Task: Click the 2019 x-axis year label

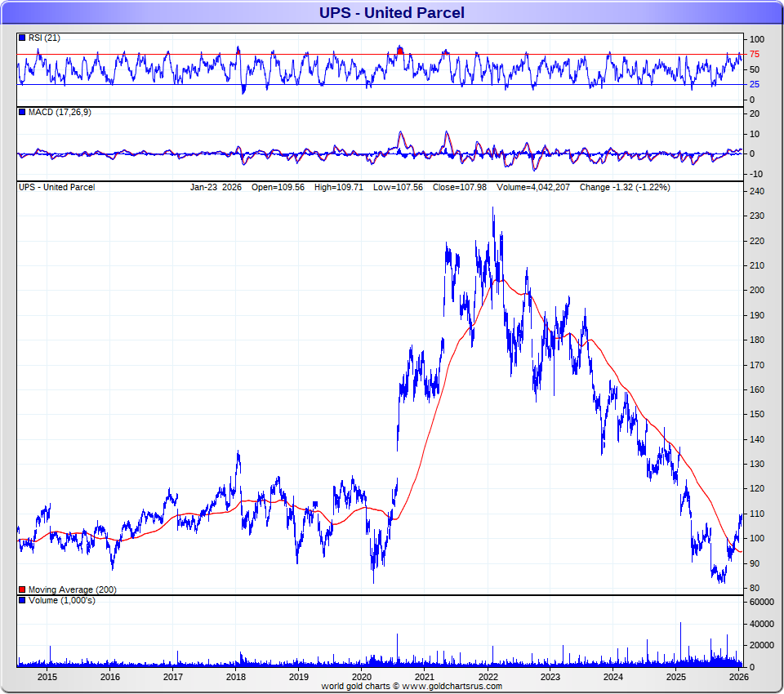Action: point(299,677)
